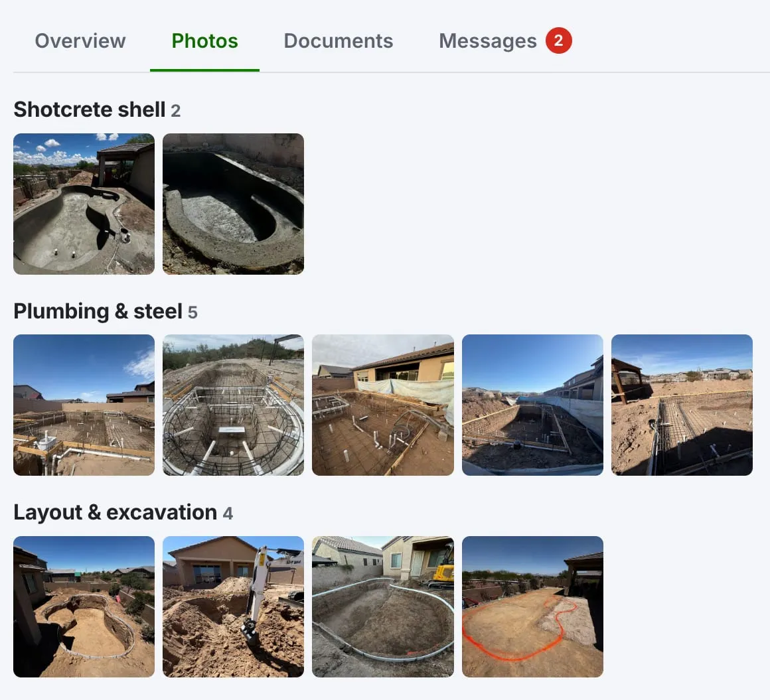Open aerial excavated pool shape photo
Screen dimensions: 770x700
84,606
